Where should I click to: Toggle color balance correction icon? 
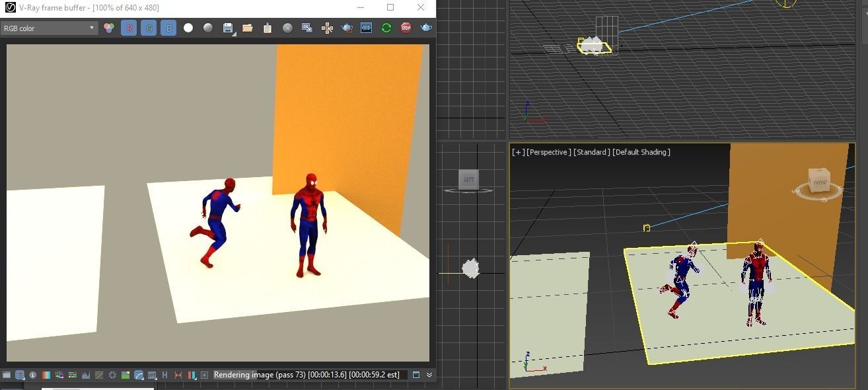pos(73,375)
